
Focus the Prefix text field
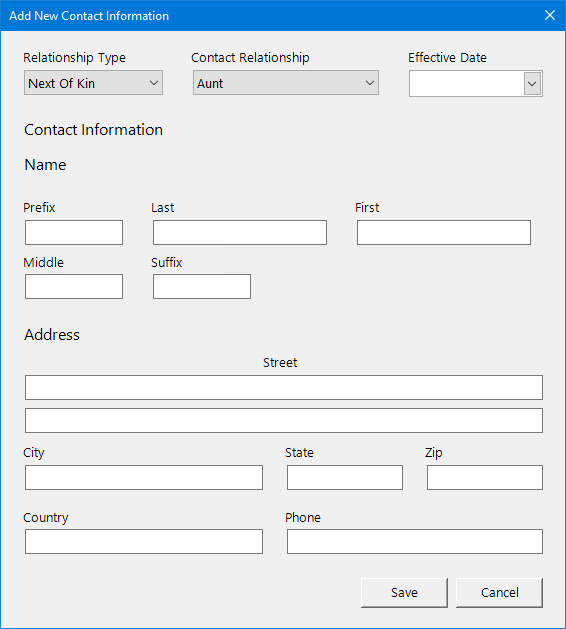tap(74, 232)
